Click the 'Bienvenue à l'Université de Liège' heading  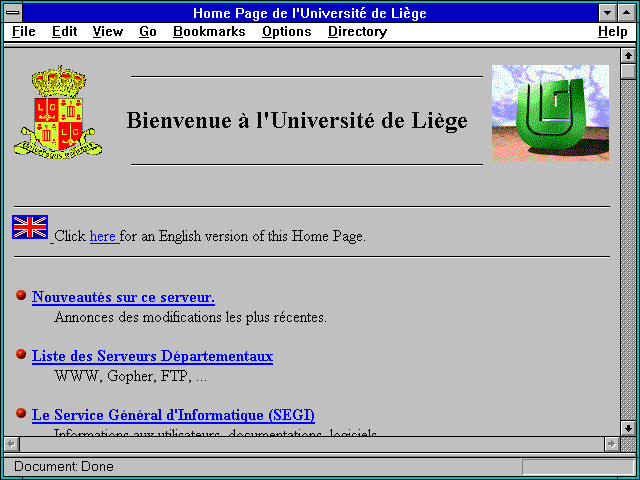297,121
